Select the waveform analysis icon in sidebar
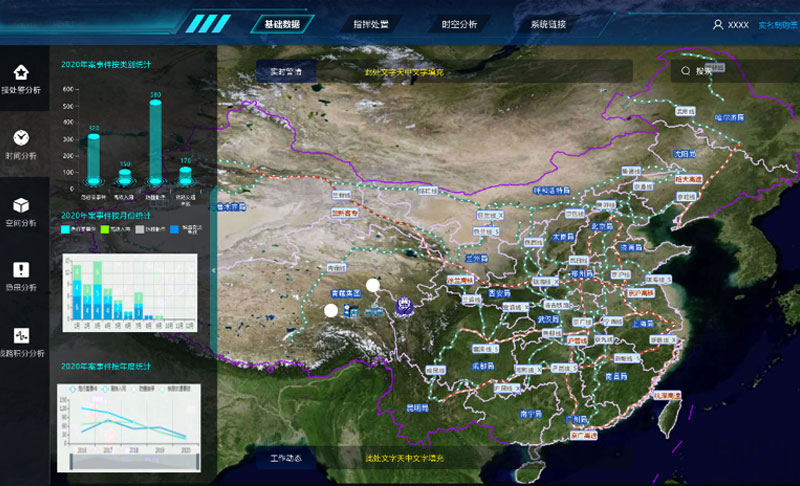800x486 pixels. pos(22,336)
